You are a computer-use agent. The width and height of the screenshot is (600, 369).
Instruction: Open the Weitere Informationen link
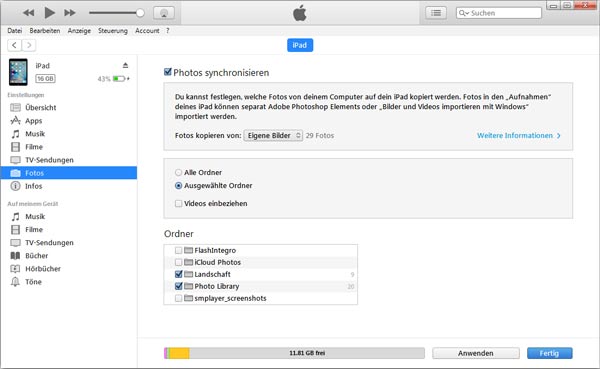point(518,136)
